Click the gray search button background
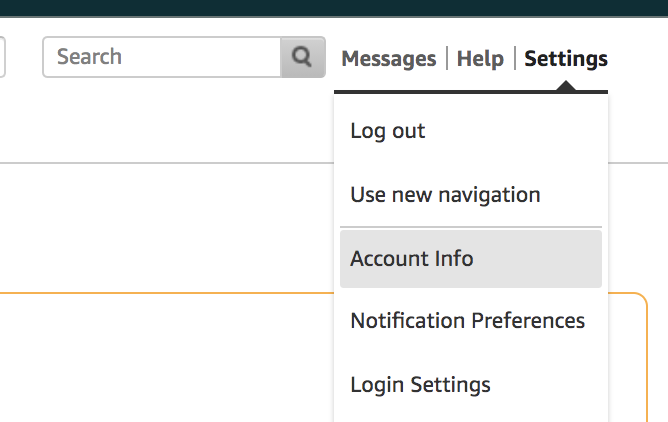Viewport: 668px width, 422px height. pyautogui.click(x=303, y=57)
